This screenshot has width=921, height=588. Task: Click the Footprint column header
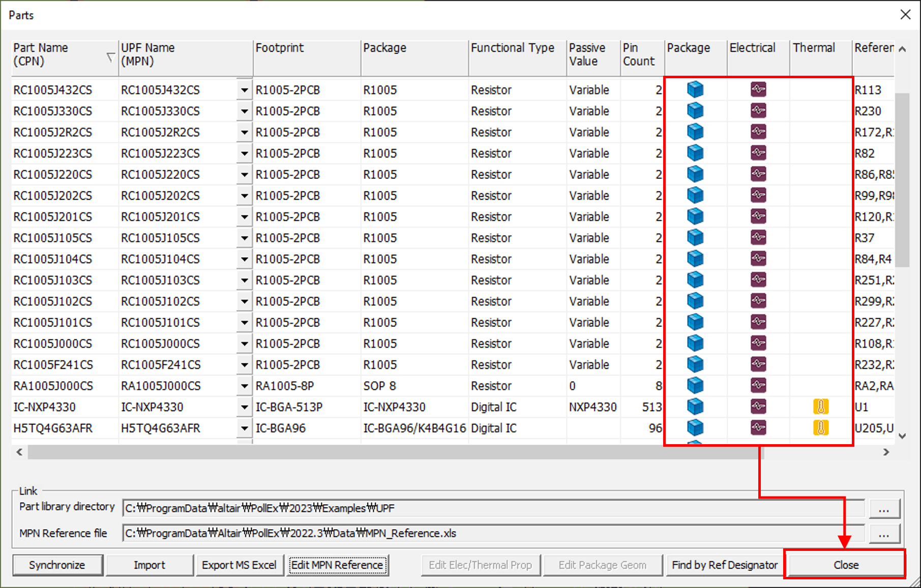(x=307, y=55)
